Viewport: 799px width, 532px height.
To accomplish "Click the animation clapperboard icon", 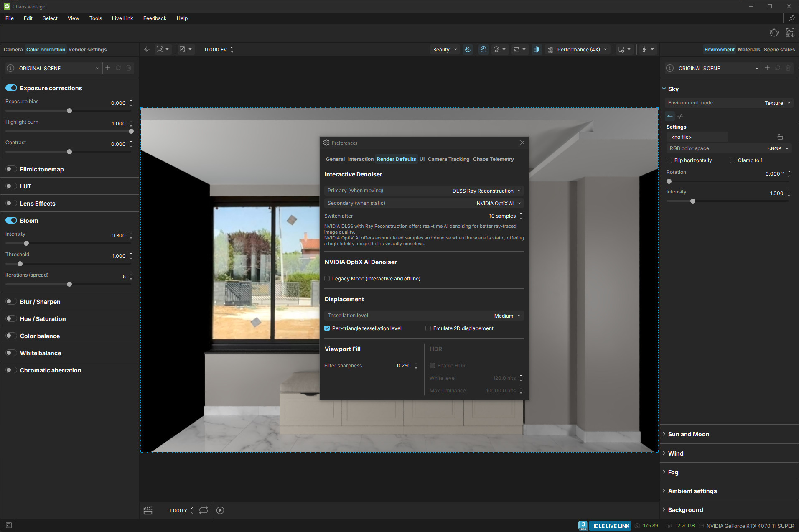I will [148, 510].
